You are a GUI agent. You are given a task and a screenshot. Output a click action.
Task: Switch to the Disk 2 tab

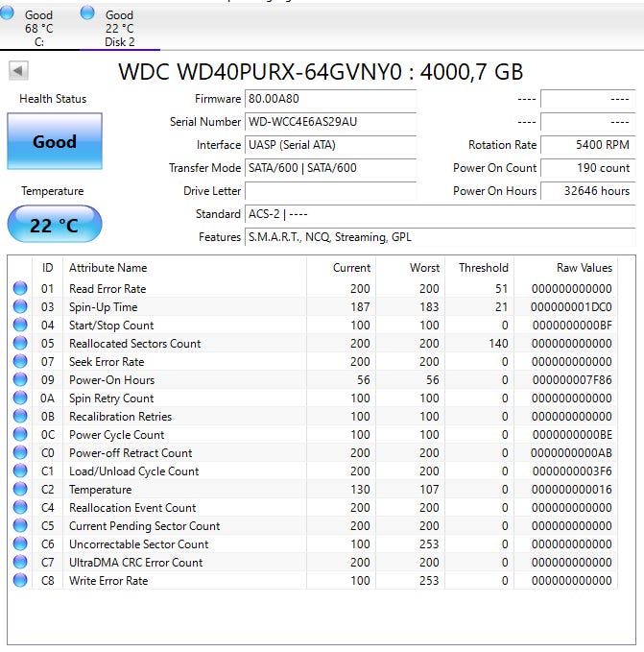point(119,29)
